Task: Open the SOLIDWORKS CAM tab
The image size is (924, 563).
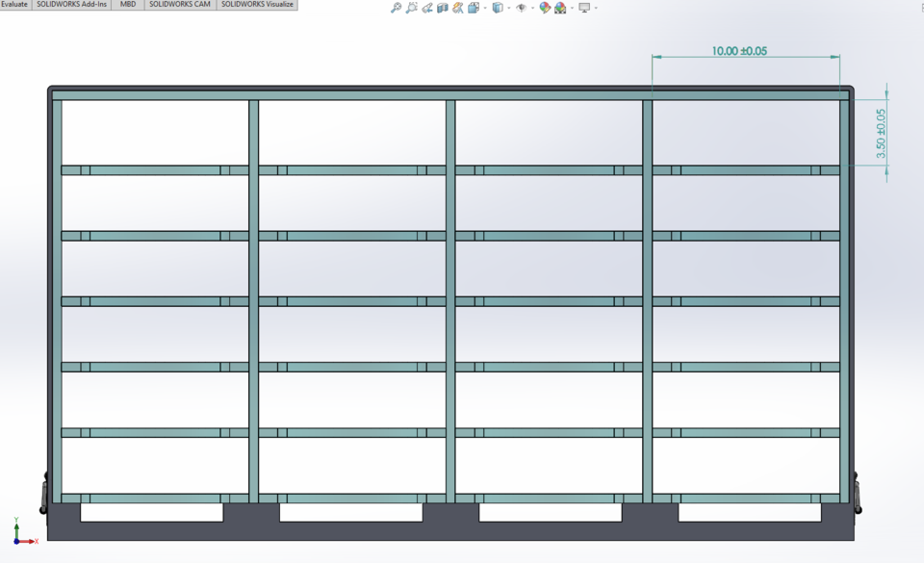Action: (x=179, y=5)
